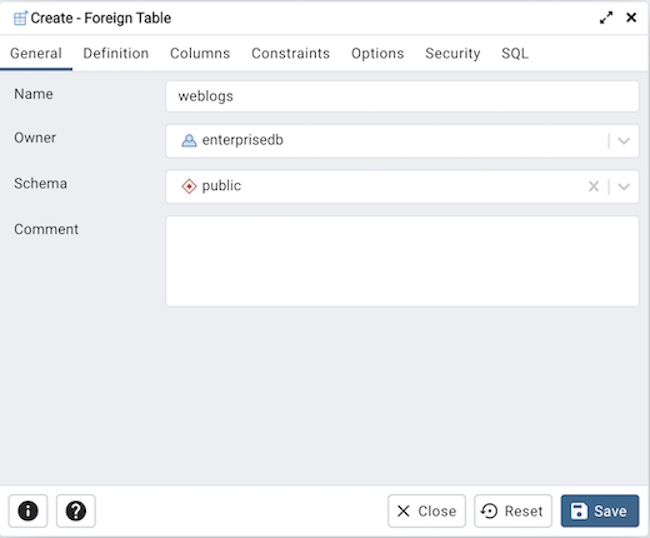650x538 pixels.
Task: Go to the Constraints tab
Action: click(x=290, y=54)
